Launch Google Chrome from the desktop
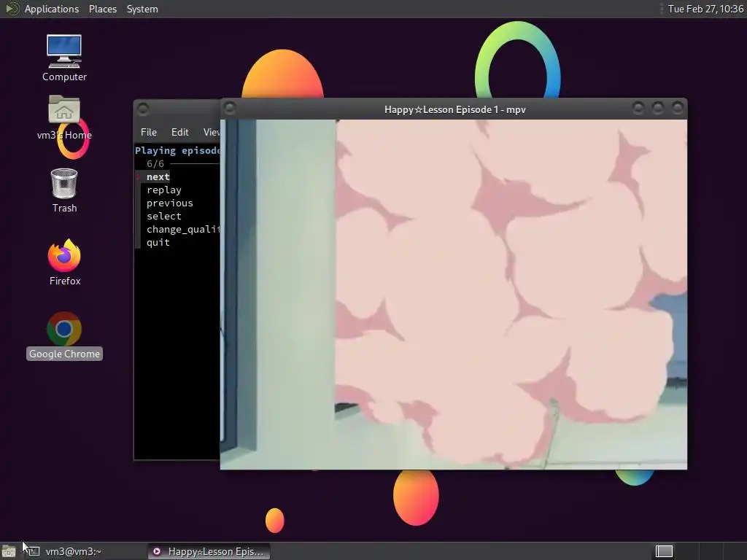This screenshot has width=747, height=560. 64,335
